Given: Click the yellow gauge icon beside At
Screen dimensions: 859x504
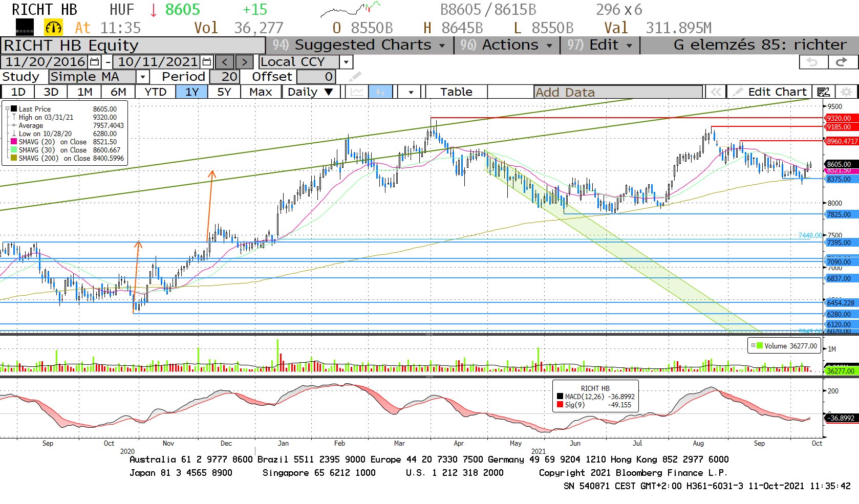Looking at the screenshot, I should click(x=53, y=28).
